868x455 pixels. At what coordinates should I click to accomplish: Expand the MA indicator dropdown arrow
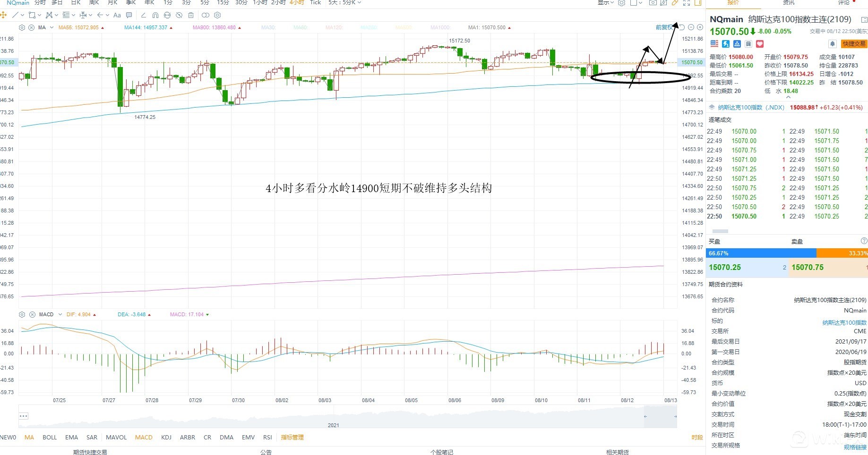point(52,27)
